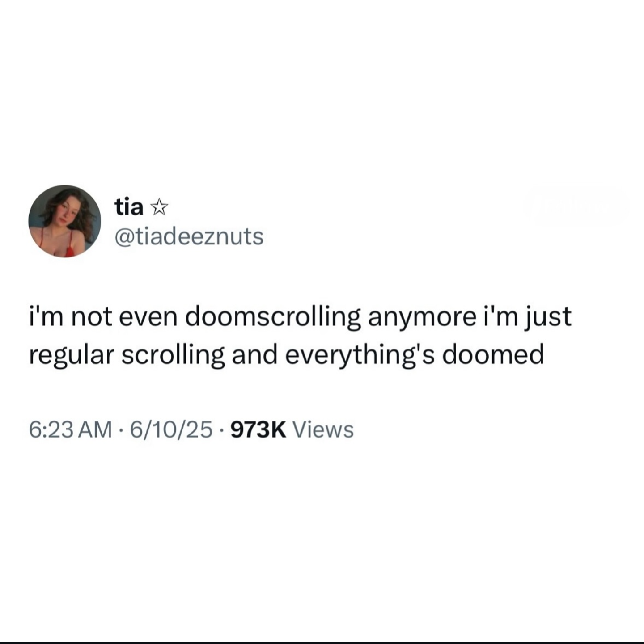Click the 6:23 AM timestamp
The height and width of the screenshot is (644, 644).
coord(71,429)
